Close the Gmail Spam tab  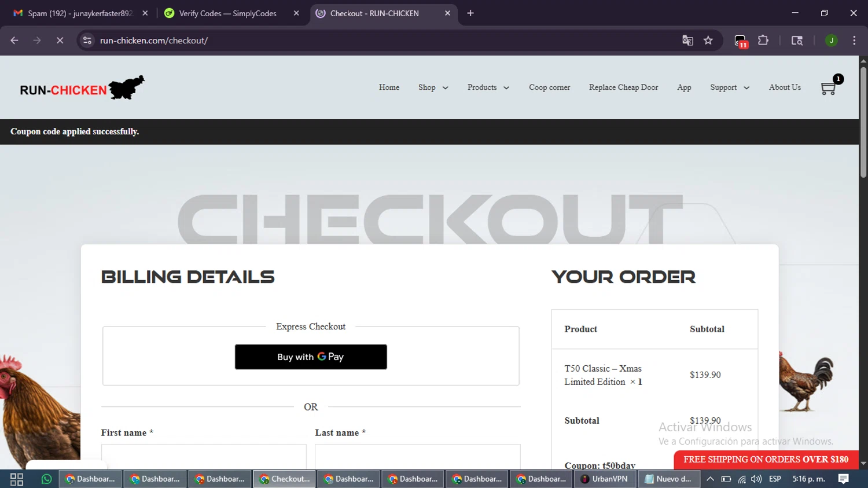point(145,13)
